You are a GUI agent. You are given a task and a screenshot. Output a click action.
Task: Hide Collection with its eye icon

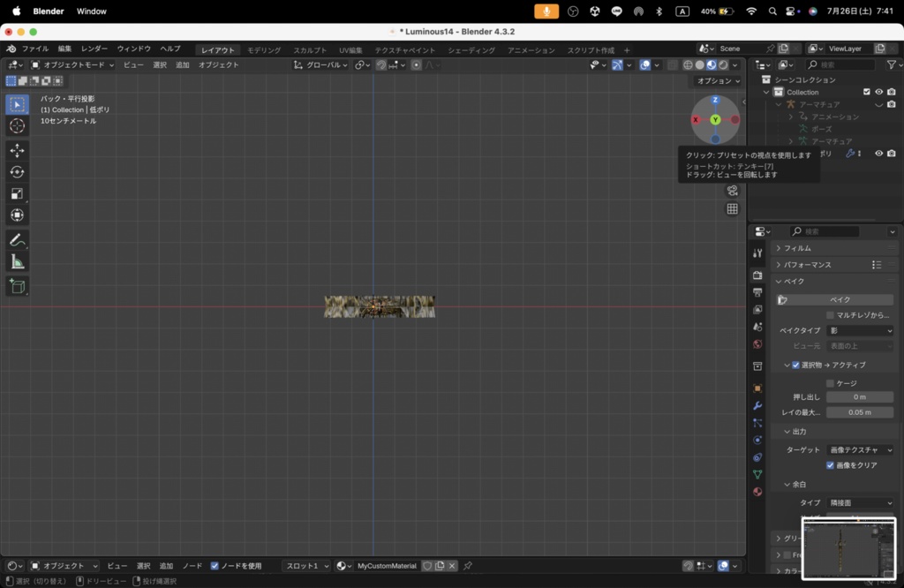878,92
